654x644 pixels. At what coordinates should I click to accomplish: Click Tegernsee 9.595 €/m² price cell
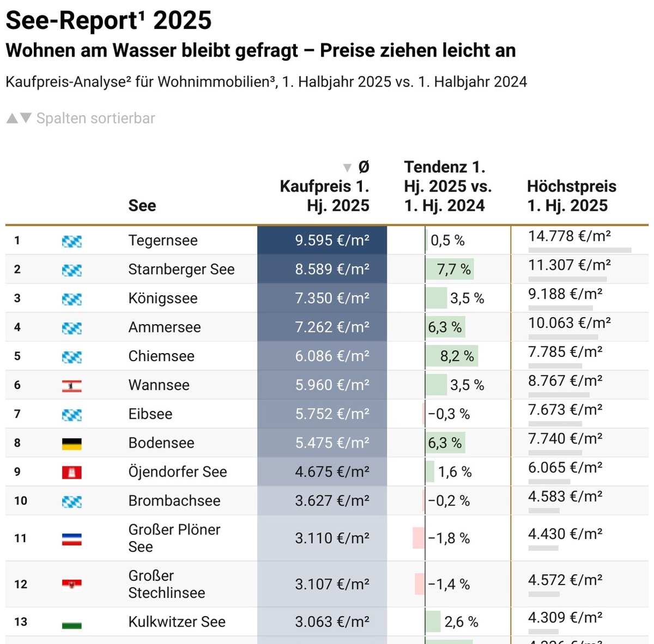322,240
